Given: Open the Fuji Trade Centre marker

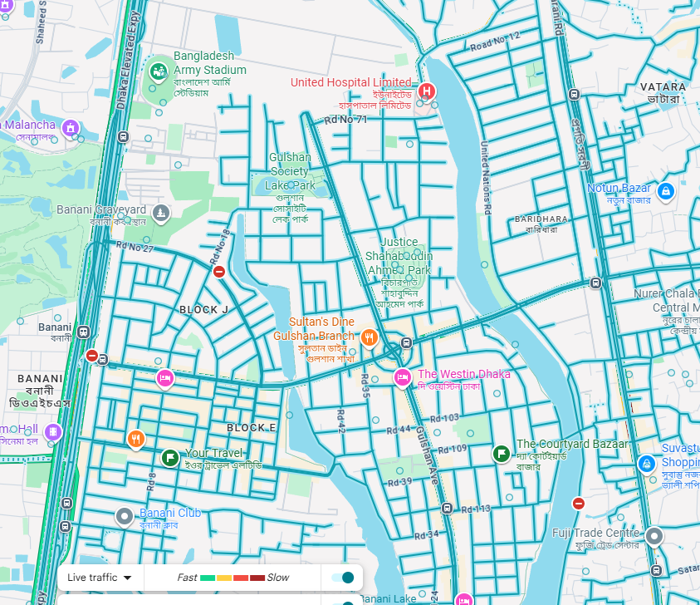Looking at the screenshot, I should [x=654, y=536].
